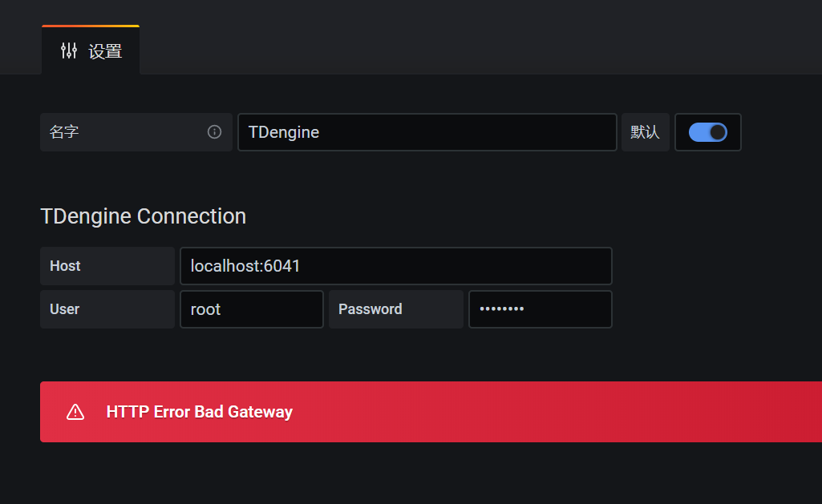Click the warning triangle in the error banner

[75, 412]
